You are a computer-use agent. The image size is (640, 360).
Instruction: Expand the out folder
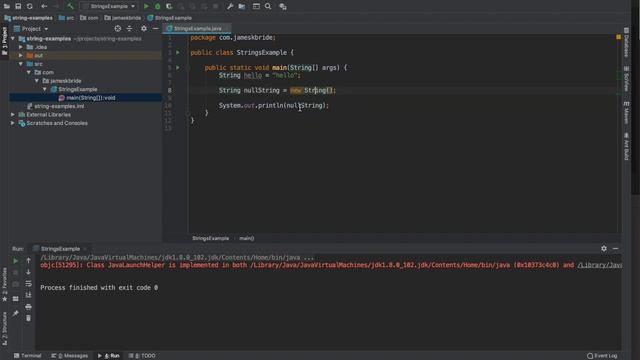tap(21, 56)
